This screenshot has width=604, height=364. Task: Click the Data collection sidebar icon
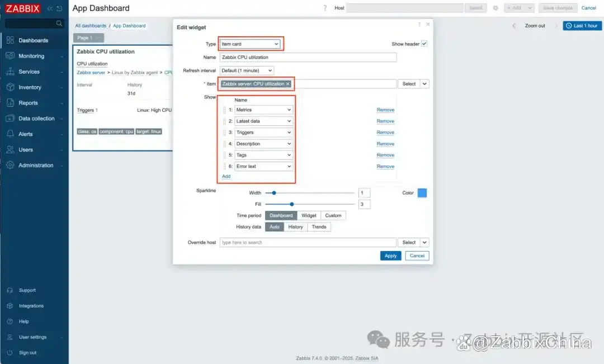click(x=11, y=118)
